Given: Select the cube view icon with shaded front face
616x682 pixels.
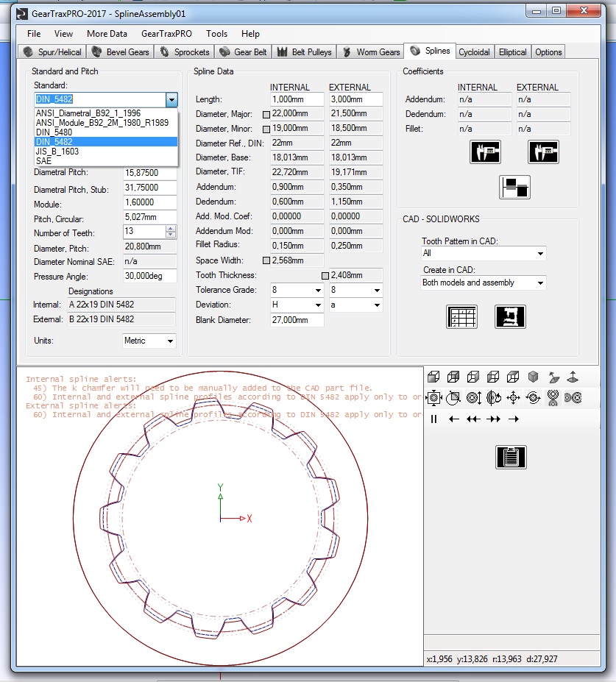Looking at the screenshot, I should pyautogui.click(x=433, y=377).
